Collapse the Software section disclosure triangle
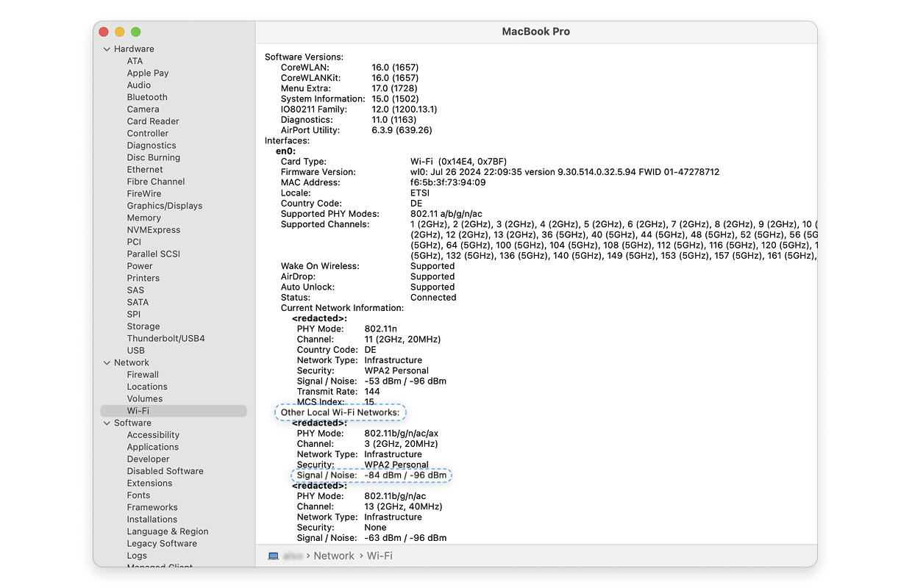 pyautogui.click(x=107, y=423)
